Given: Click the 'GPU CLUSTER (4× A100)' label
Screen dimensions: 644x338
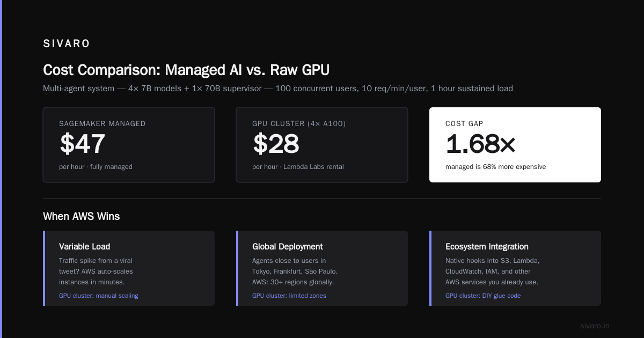Looking at the screenshot, I should pos(299,123).
